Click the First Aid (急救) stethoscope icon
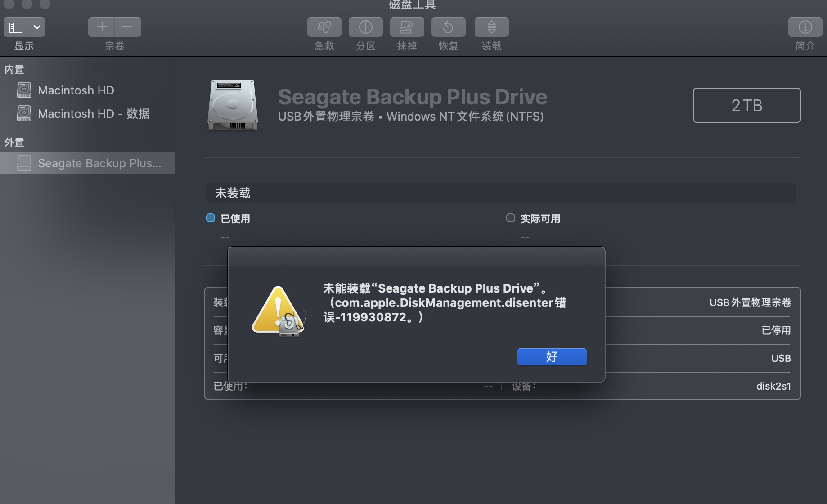The height and width of the screenshot is (504, 827). [324, 27]
